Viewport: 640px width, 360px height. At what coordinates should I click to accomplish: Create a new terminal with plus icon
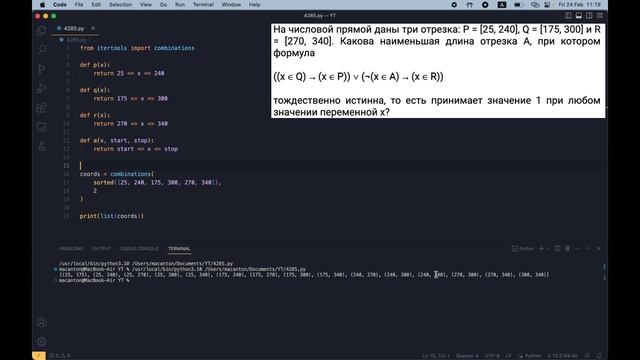tap(542, 249)
